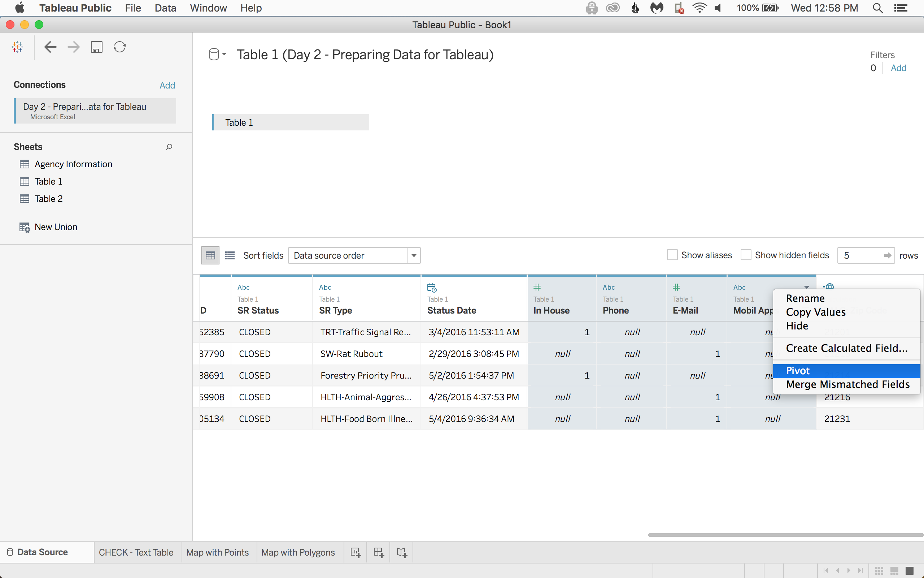
Task: Choose Pivot from the context menu
Action: pyautogui.click(x=846, y=370)
